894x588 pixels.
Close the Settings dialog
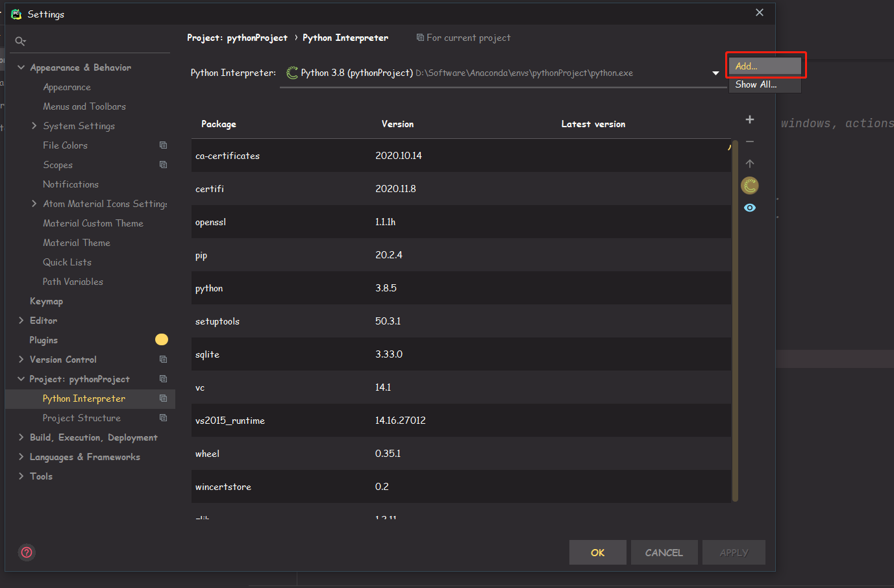coord(760,12)
